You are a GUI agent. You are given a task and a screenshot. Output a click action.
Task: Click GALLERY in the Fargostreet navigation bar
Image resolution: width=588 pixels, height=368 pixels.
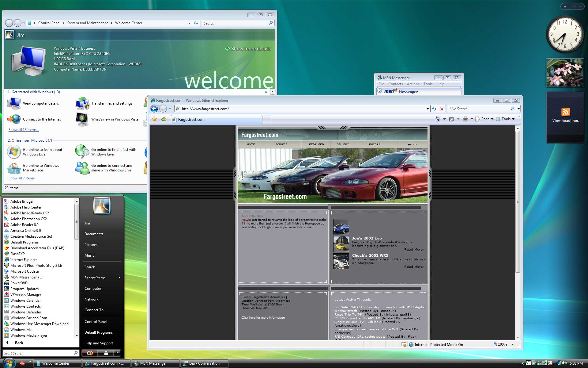343,144
